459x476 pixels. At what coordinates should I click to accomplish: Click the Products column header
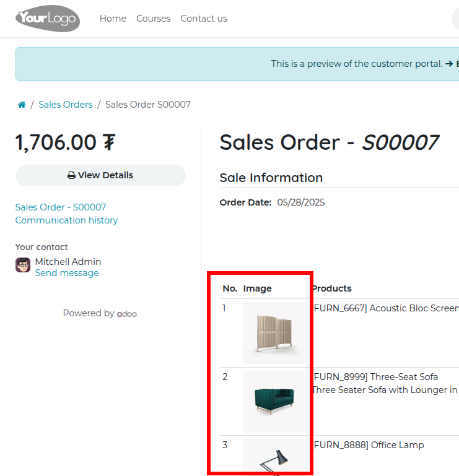331,288
